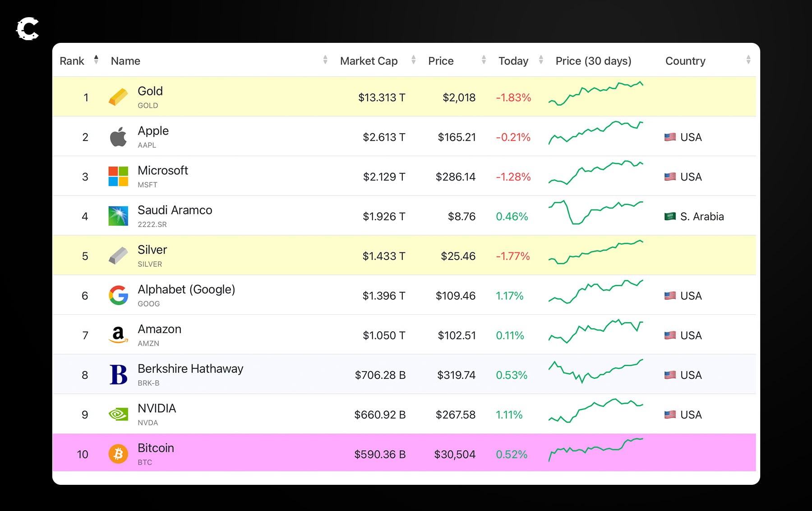The height and width of the screenshot is (511, 812).
Task: Click the gold bar icon
Action: (x=118, y=97)
